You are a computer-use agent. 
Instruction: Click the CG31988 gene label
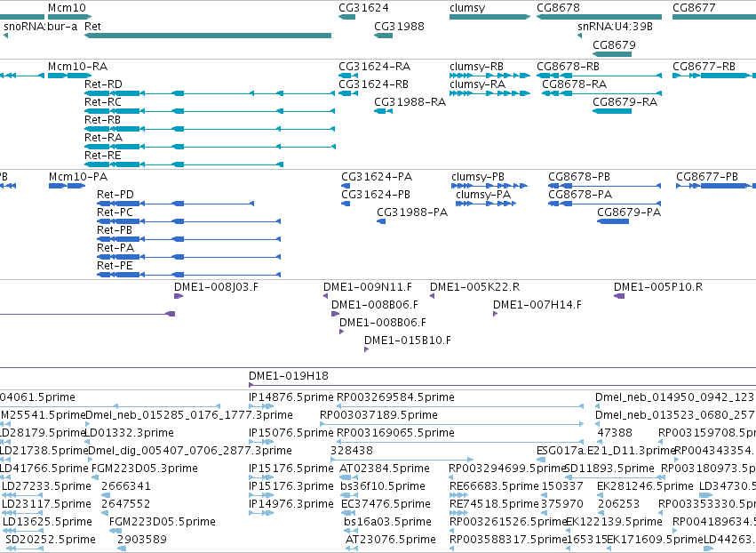point(399,27)
